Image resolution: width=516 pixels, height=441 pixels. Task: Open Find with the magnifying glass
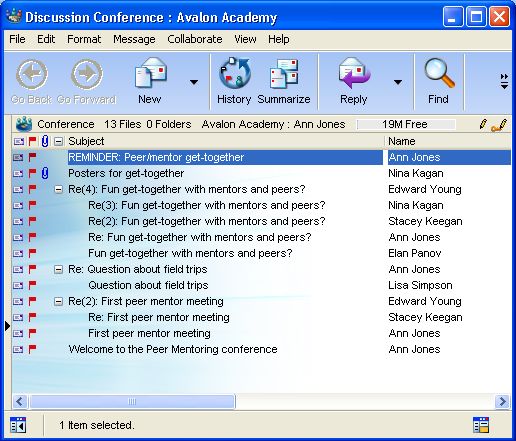coord(439,73)
